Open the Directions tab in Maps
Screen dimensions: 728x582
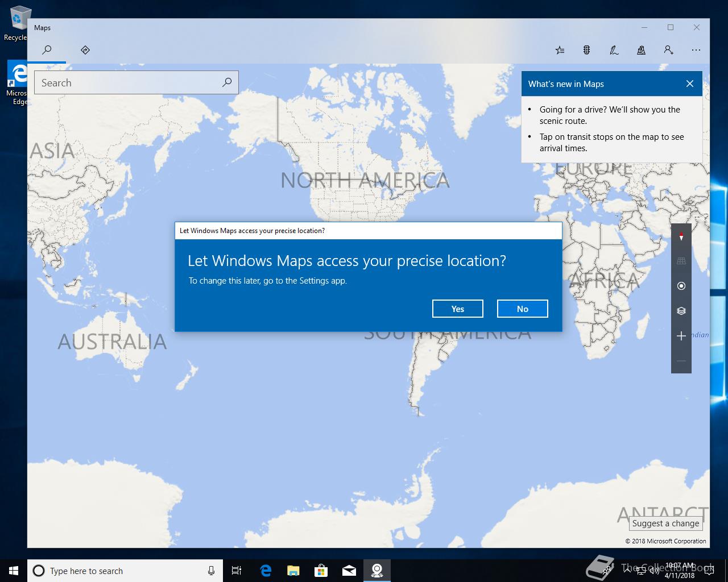85,50
